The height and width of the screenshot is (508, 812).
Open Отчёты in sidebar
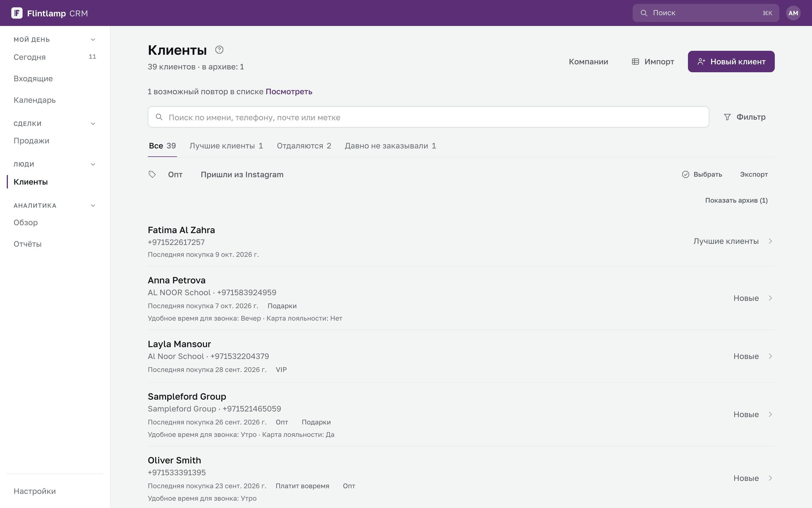coord(55,244)
